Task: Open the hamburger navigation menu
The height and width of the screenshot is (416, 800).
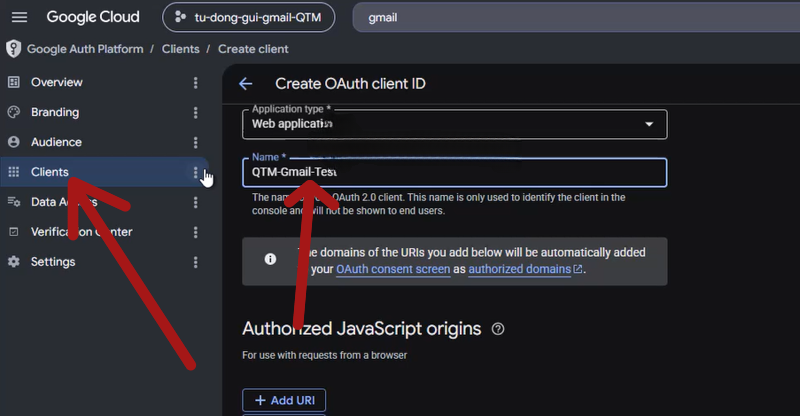Action: (x=19, y=17)
